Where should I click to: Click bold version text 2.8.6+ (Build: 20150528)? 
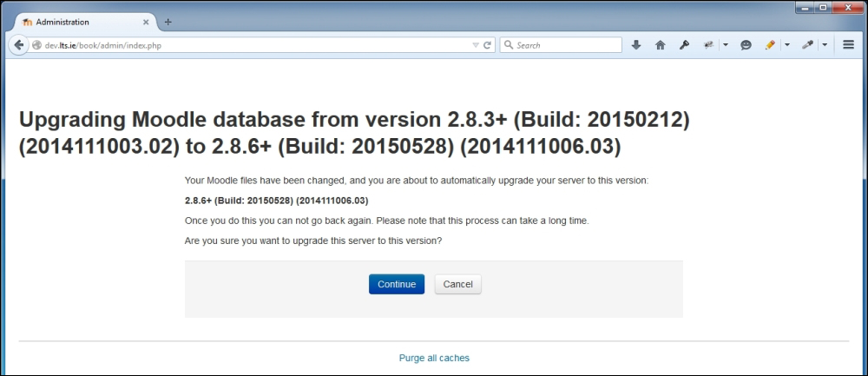(x=277, y=200)
